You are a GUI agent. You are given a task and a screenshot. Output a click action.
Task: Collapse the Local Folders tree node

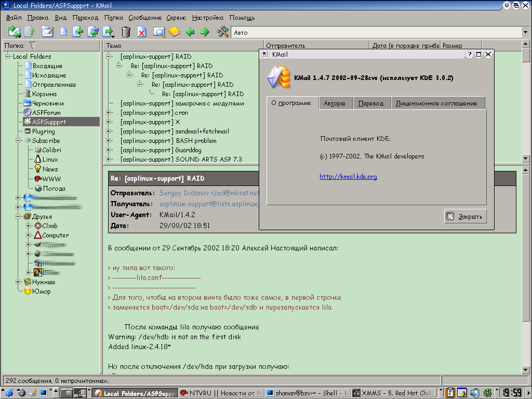[x=8, y=56]
